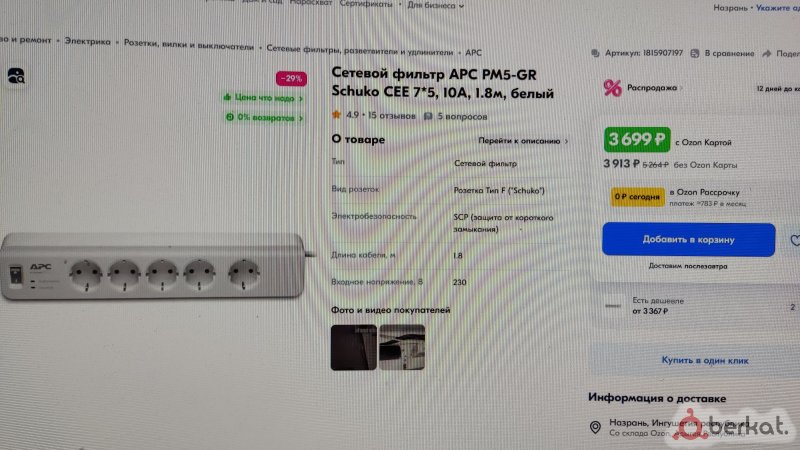Click the image search icon over the product photo
The image size is (800, 450).
tap(16, 76)
